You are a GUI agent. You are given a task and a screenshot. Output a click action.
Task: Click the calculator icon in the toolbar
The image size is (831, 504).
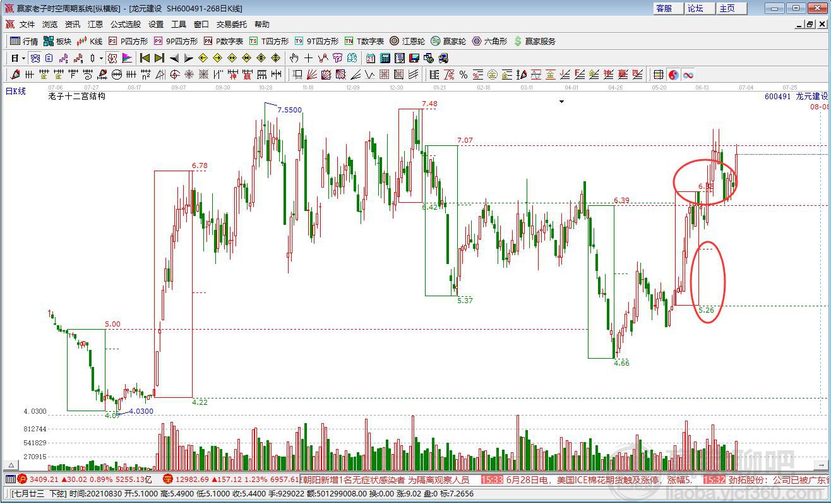[385, 58]
